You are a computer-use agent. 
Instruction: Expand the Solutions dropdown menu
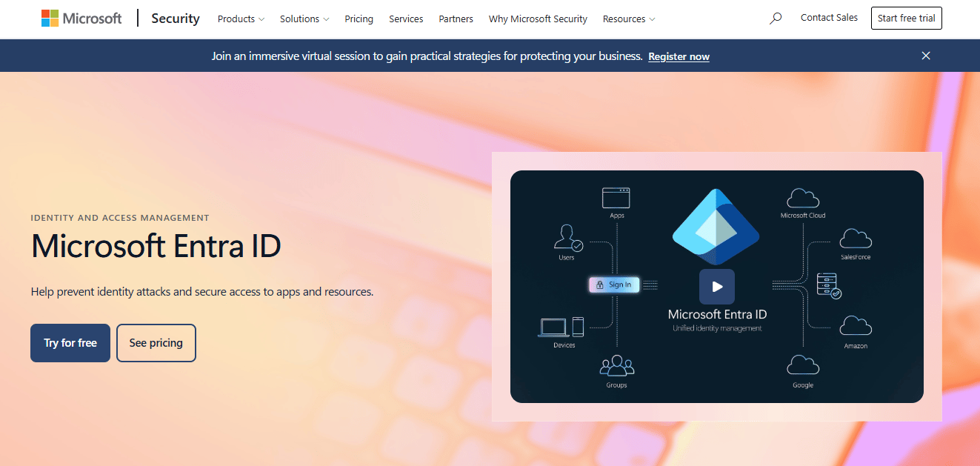[304, 19]
